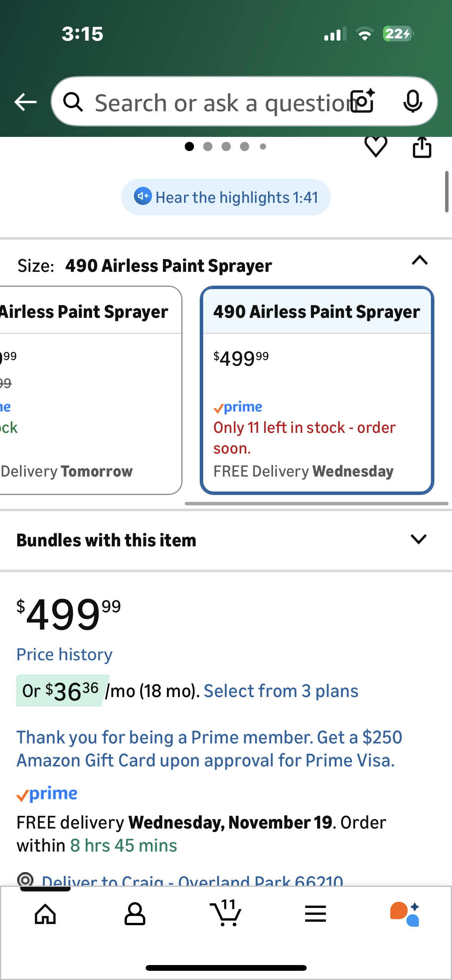Play Hear the highlights audio
This screenshot has width=452, height=980.
(226, 197)
